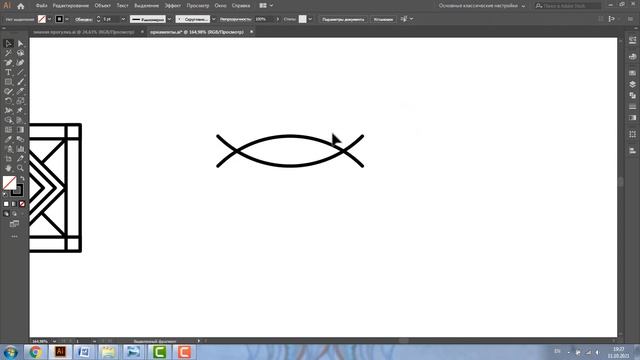Open control bar fill color swatch
This screenshot has height=360, width=640.
tap(42, 19)
